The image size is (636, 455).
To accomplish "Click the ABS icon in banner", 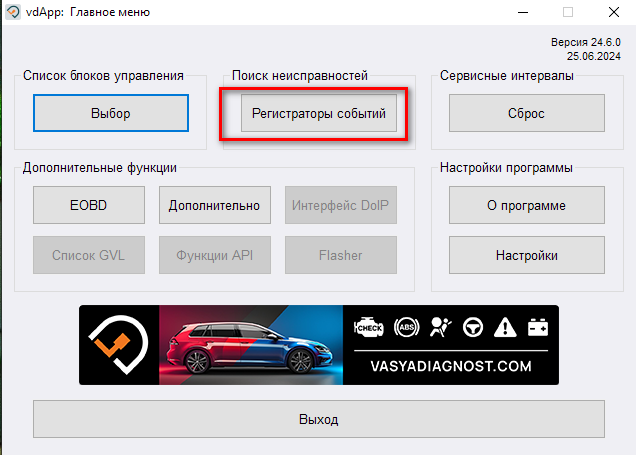I will [406, 327].
